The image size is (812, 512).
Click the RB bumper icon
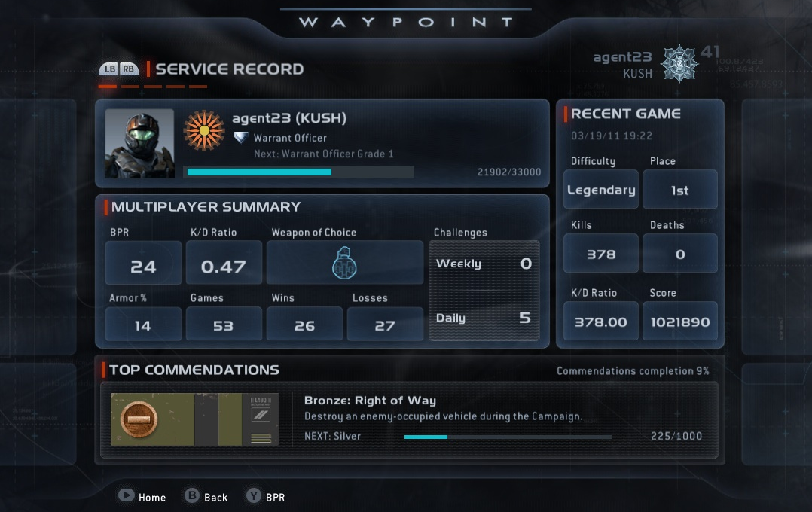click(128, 69)
